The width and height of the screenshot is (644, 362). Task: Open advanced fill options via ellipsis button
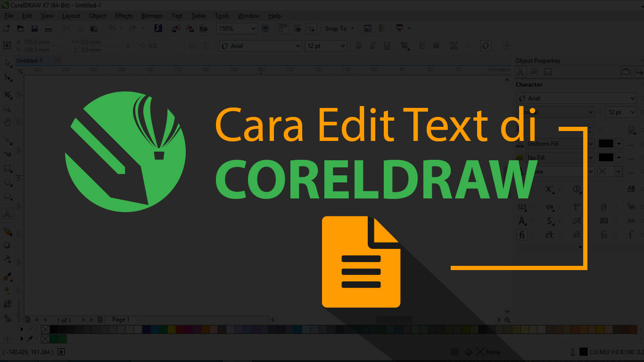[x=631, y=144]
